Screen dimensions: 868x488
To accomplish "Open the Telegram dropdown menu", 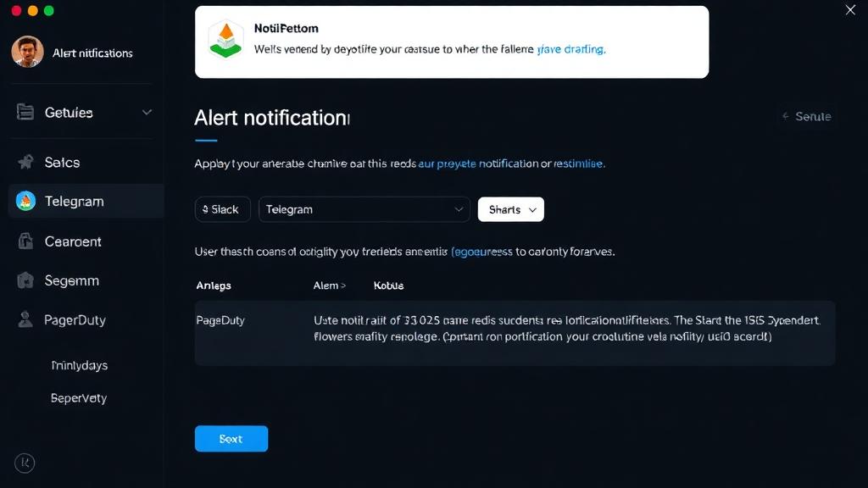I will point(364,209).
